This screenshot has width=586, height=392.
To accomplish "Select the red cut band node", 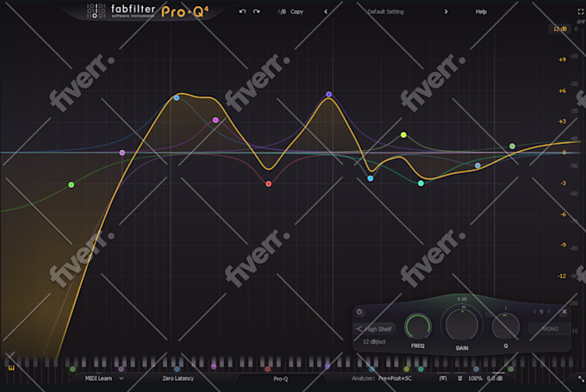I will tap(268, 184).
